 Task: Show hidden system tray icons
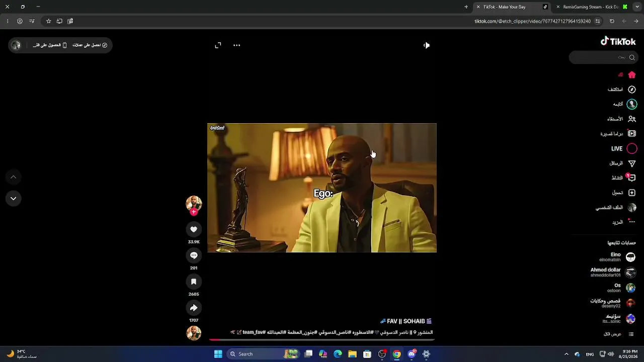coord(566,354)
